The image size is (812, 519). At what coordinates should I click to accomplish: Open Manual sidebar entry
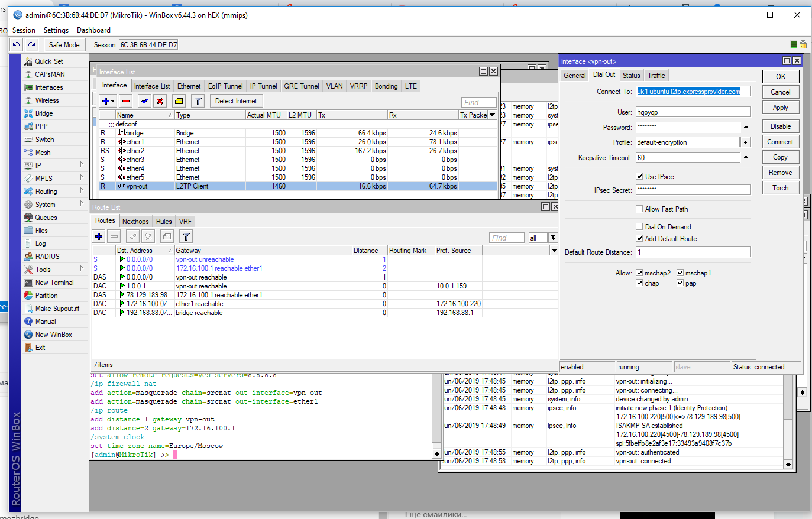[46, 322]
